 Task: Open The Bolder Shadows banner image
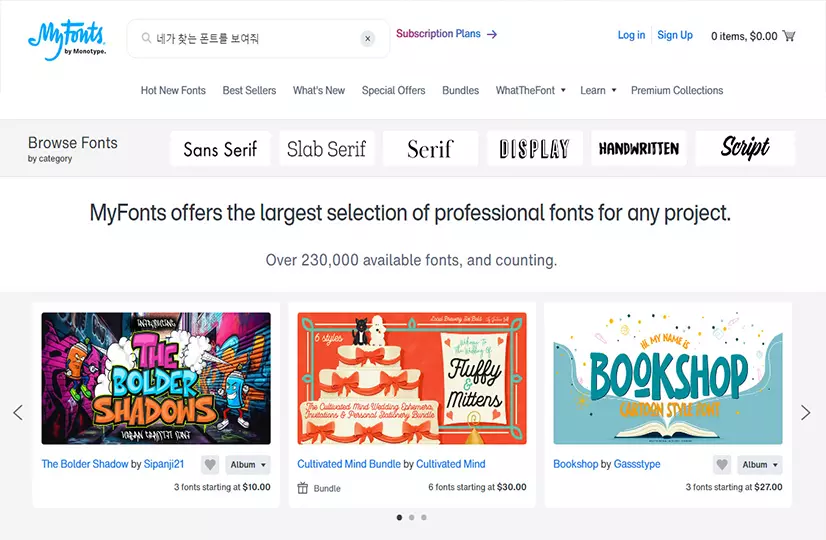coord(156,378)
